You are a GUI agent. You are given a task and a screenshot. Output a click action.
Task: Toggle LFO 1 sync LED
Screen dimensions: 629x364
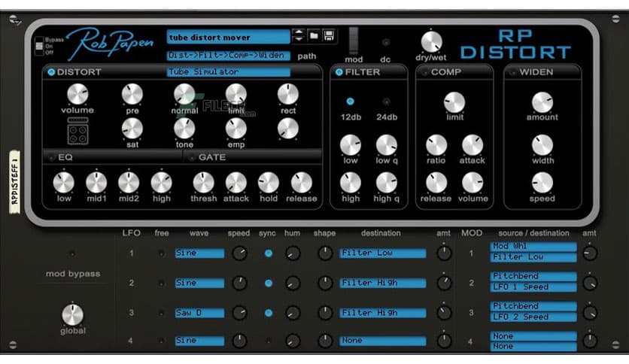269,253
